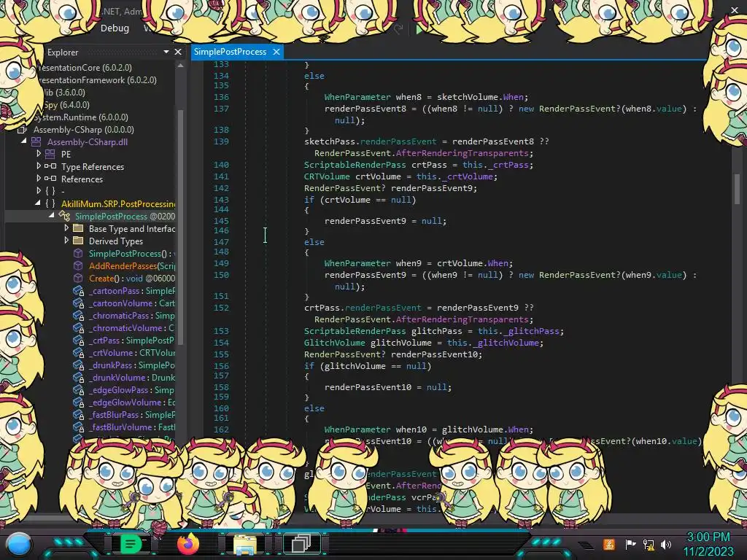Click sketchVolume on line 136
Image resolution: width=747 pixels, height=560 pixels.
pos(468,97)
